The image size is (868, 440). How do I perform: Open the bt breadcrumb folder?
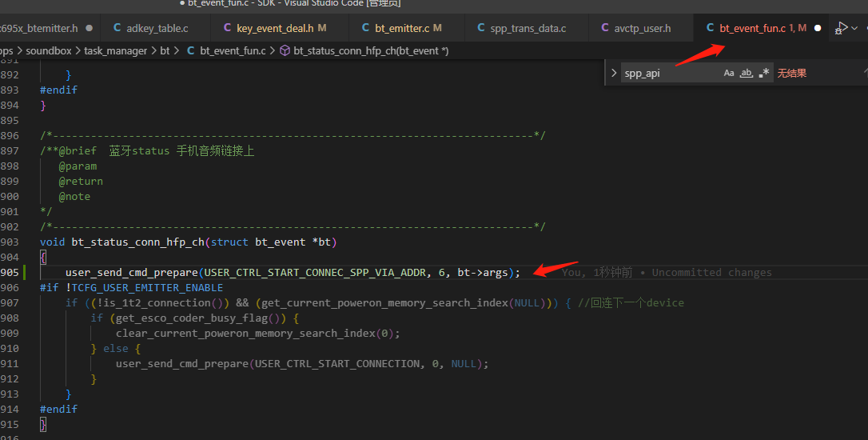[x=165, y=51]
